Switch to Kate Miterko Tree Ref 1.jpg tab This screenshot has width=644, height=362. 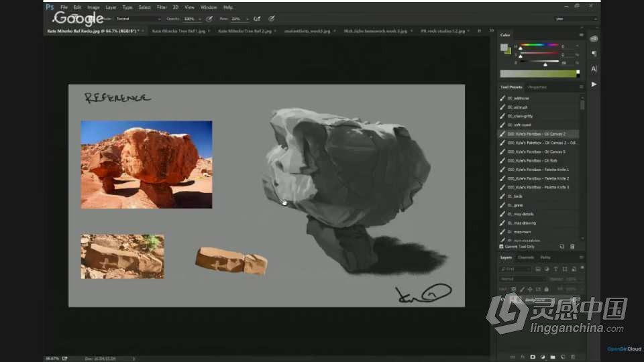178,32
